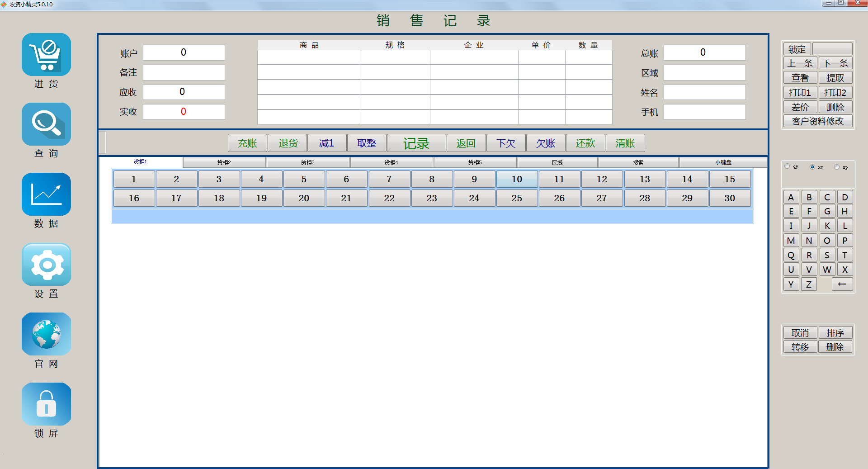This screenshot has width=868, height=469.
Task: Go to next record with 下一条
Action: tap(835, 63)
